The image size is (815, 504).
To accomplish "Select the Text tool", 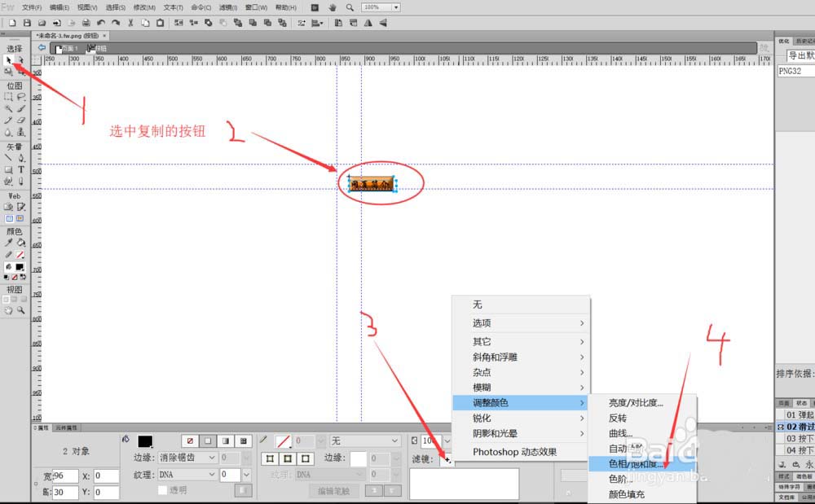I will (x=21, y=169).
